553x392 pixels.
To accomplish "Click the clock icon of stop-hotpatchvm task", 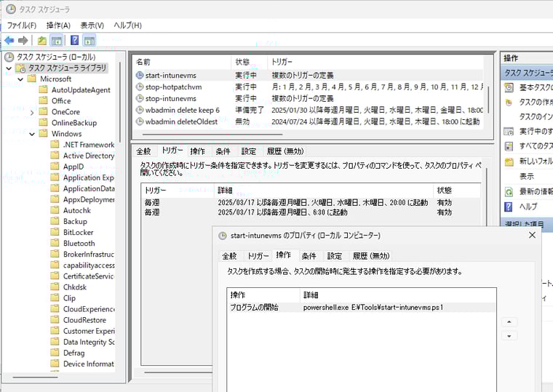I will click(x=140, y=87).
